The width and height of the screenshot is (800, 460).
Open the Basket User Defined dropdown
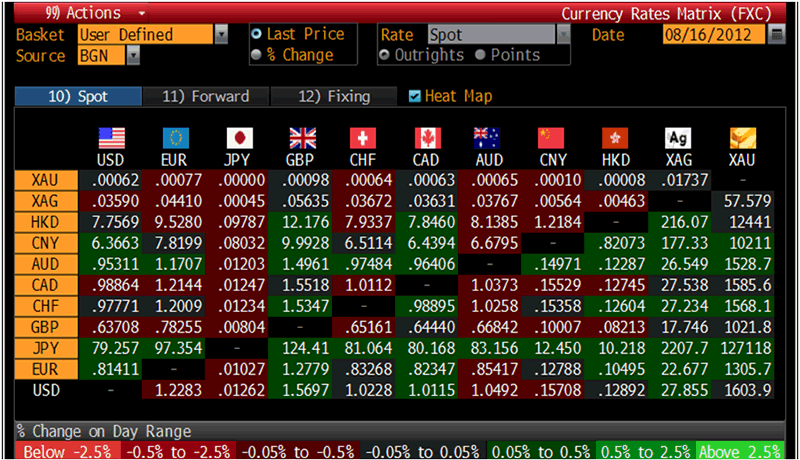(220, 35)
